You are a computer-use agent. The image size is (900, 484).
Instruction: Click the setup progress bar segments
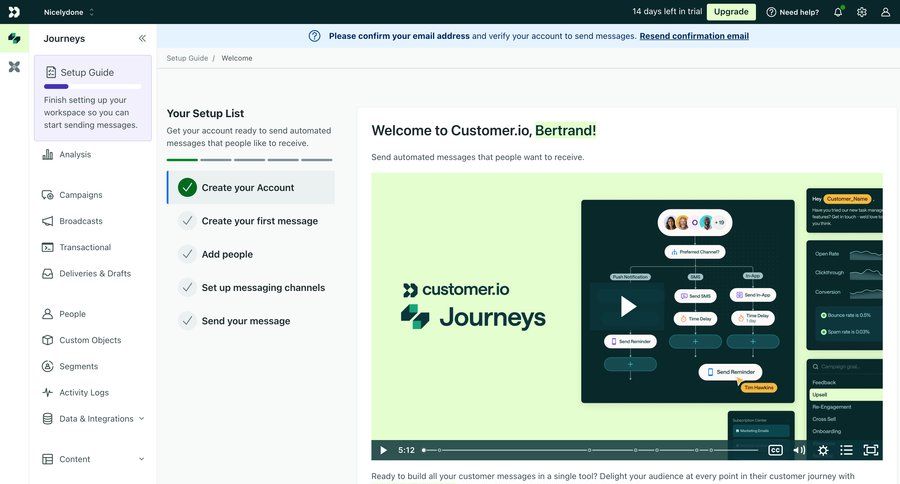click(x=249, y=160)
